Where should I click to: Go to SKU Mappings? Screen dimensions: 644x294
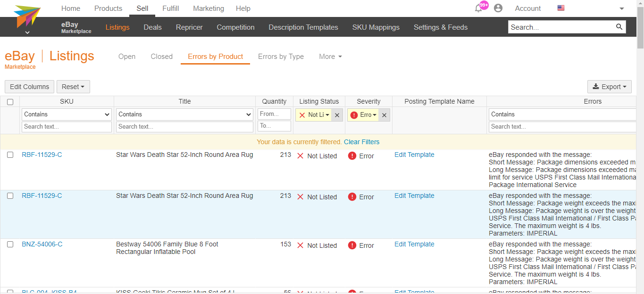tap(376, 27)
